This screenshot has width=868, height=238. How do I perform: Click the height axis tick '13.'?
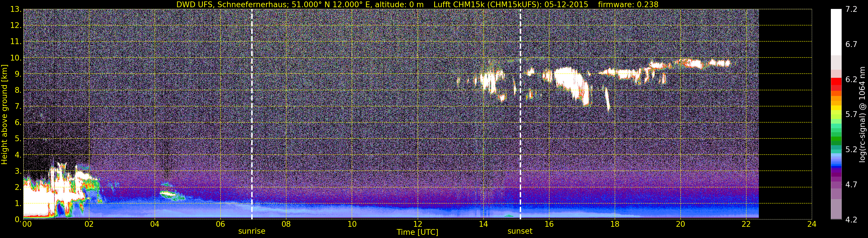click(16, 10)
